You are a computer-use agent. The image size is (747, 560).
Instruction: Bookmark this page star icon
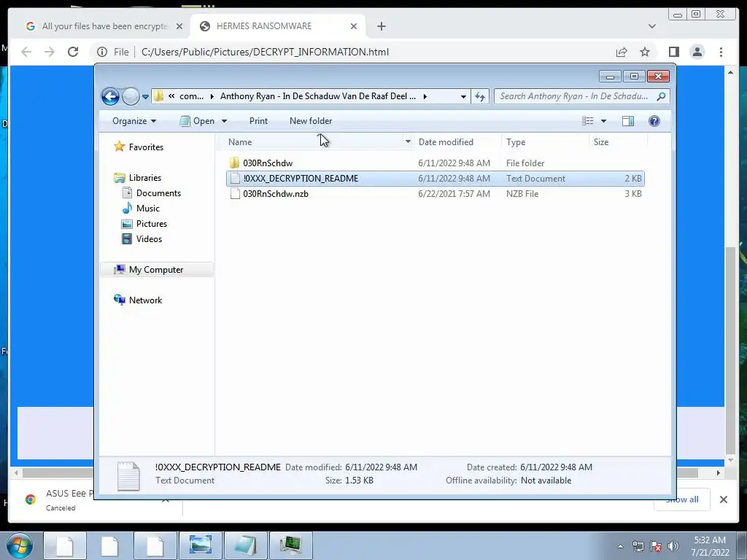[645, 52]
